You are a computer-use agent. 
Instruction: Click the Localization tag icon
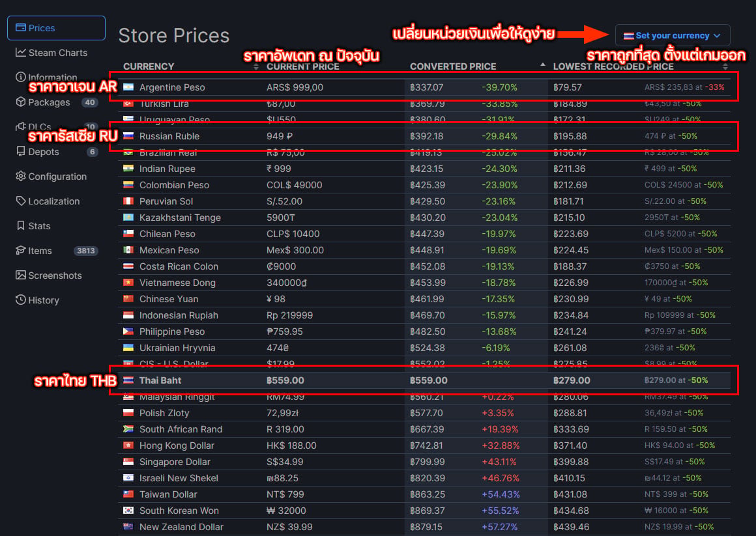point(21,201)
